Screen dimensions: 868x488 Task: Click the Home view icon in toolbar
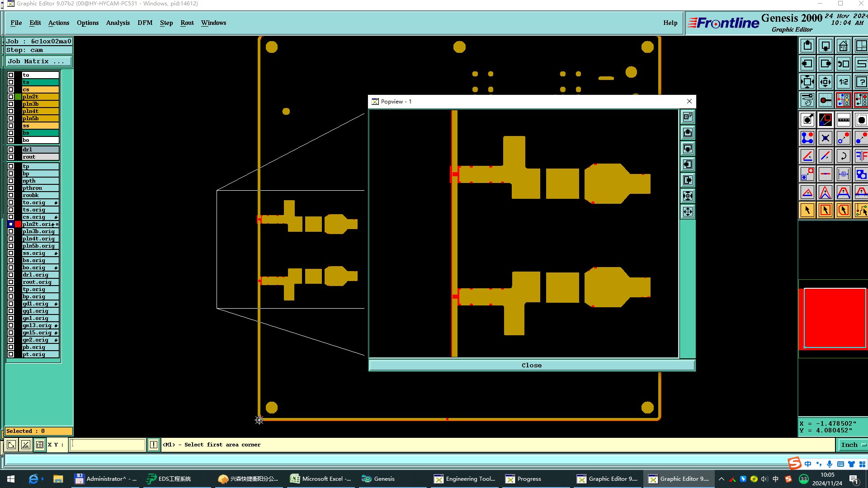(843, 46)
